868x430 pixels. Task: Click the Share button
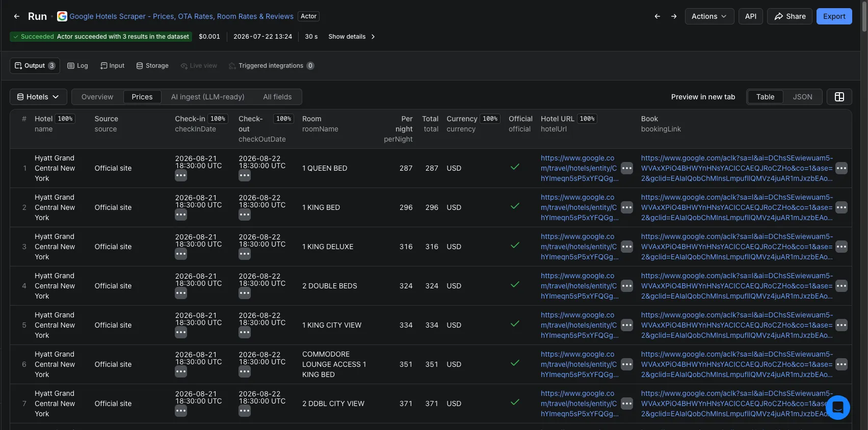click(790, 16)
